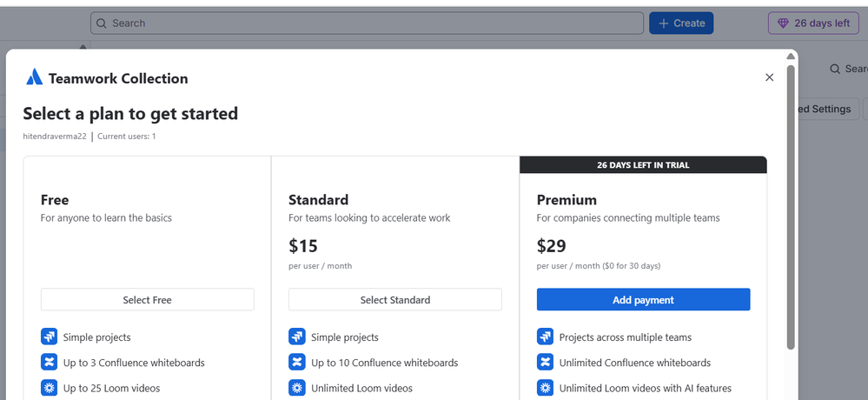Click the scrollbar up arrow at the dialog's top
The height and width of the screenshot is (400, 868).
791,57
